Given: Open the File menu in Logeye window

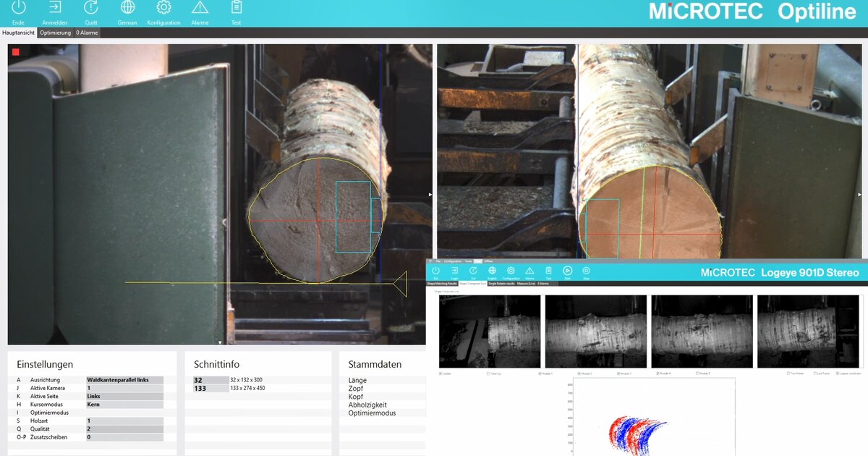Looking at the screenshot, I should tap(438, 261).
